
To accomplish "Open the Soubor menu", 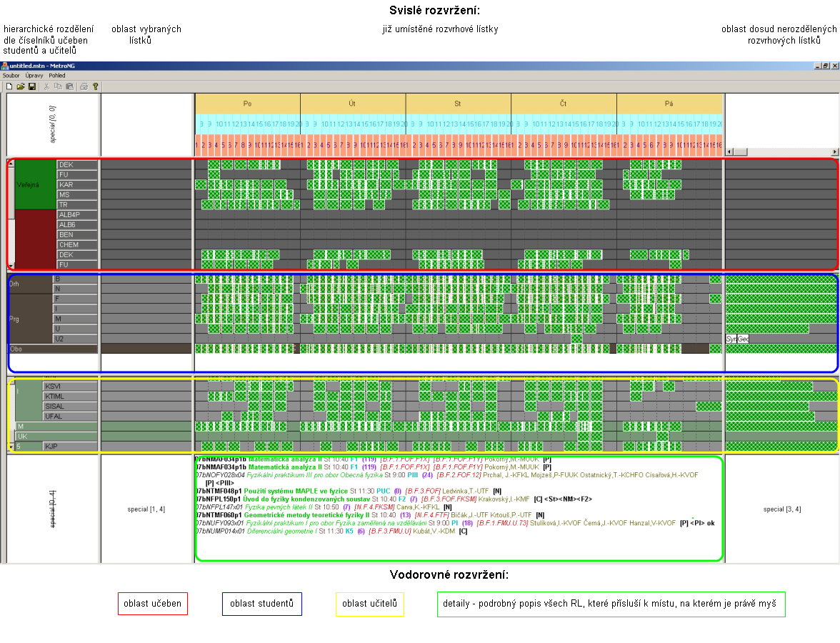I will click(x=11, y=75).
